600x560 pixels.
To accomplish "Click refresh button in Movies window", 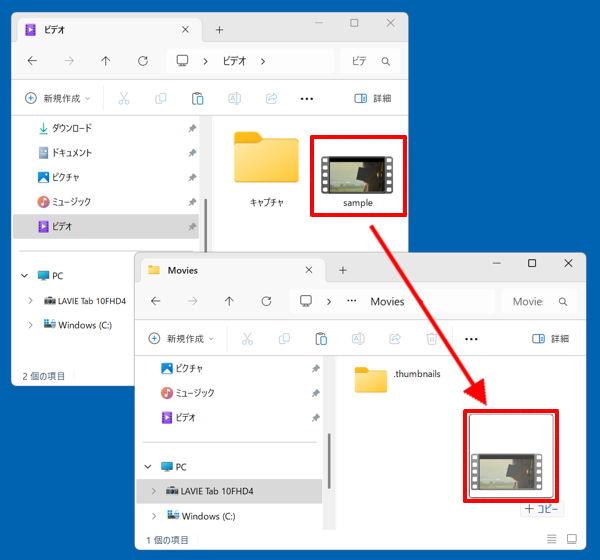I will click(267, 301).
